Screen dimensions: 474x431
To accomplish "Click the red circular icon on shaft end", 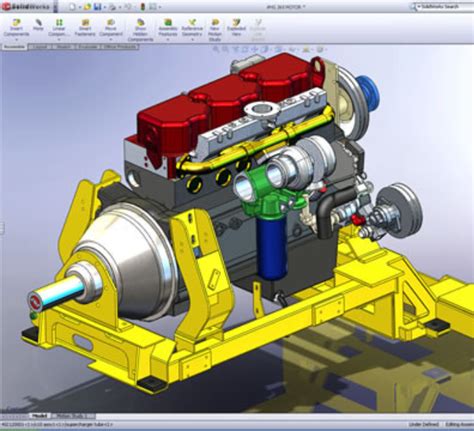I will [35, 301].
